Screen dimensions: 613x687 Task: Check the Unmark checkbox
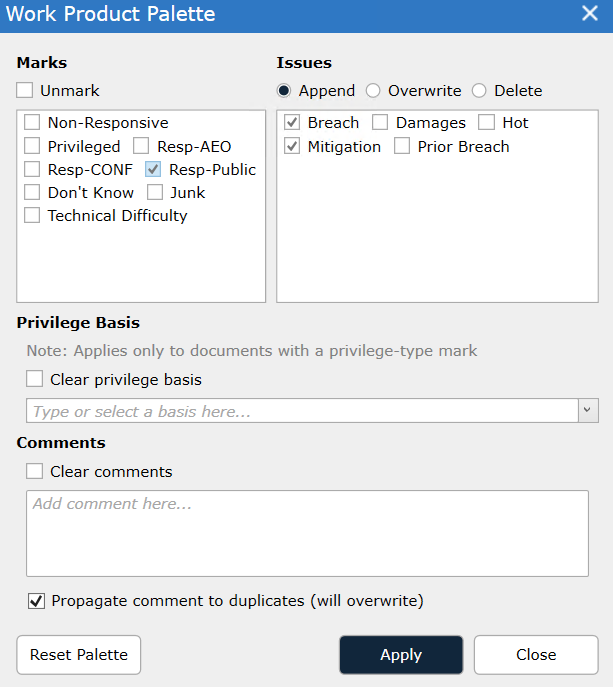point(25,91)
